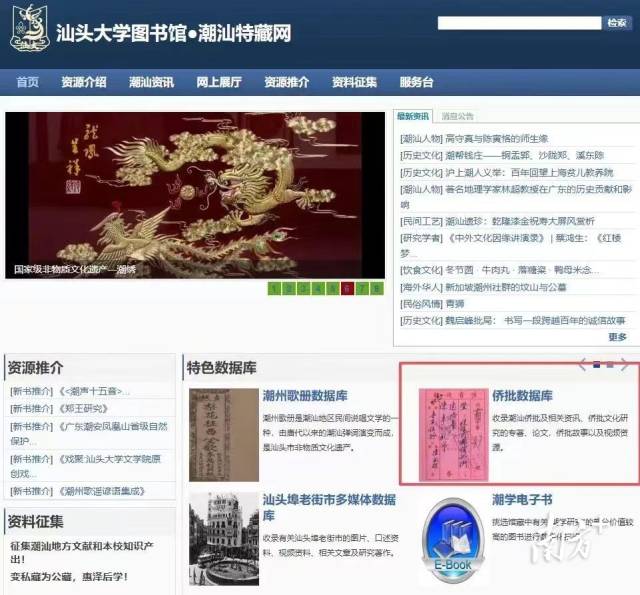Open the 服务台 navigation item

click(416, 82)
